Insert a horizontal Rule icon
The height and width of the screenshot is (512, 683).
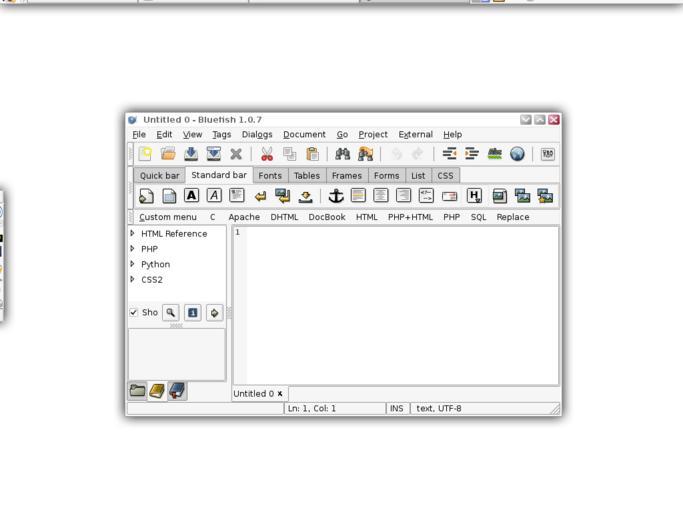click(x=358, y=195)
